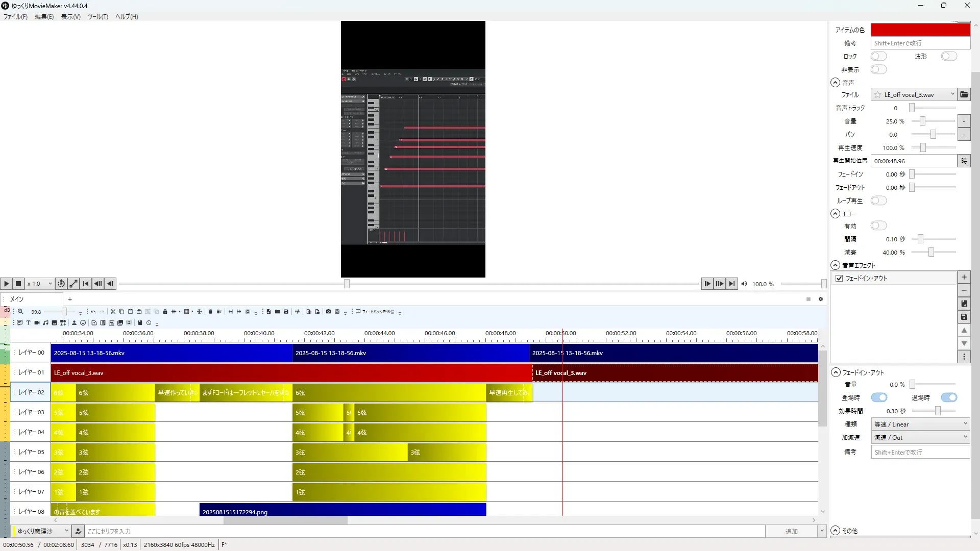
Task: Collapse the エコー section
Action: coord(835,214)
